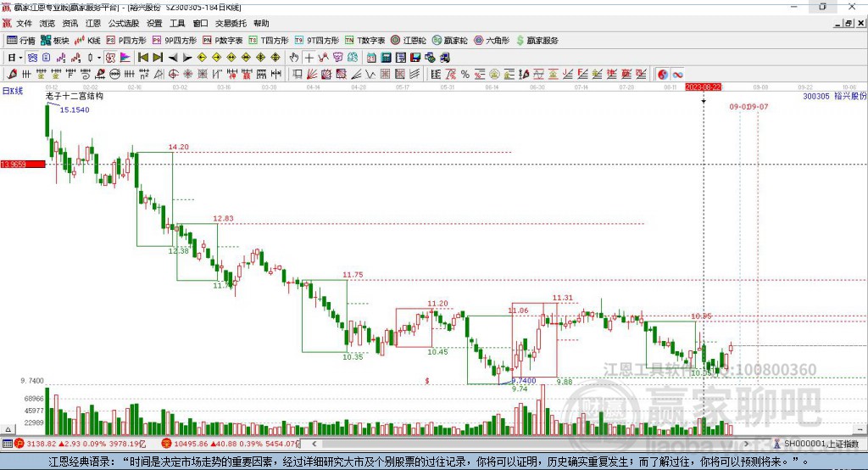Image resolution: width=868 pixels, height=470 pixels.
Task: Open the P数字表 tool
Action: pyautogui.click(x=223, y=40)
